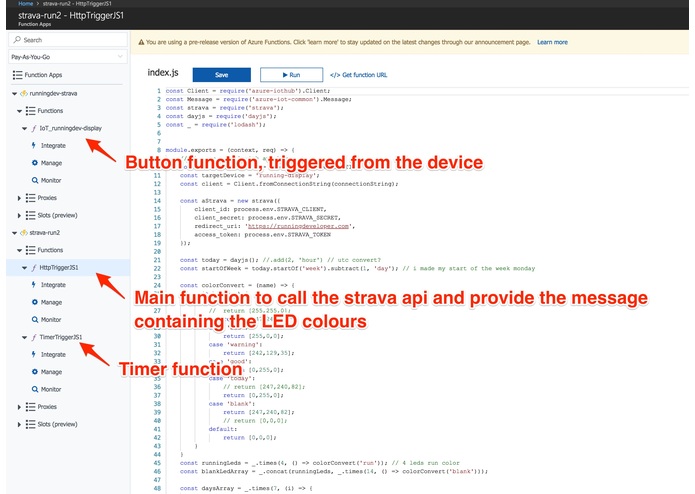Click gear icon for TimerTriggerJS1 Manage
Screen dimensions: 695x494
35,372
